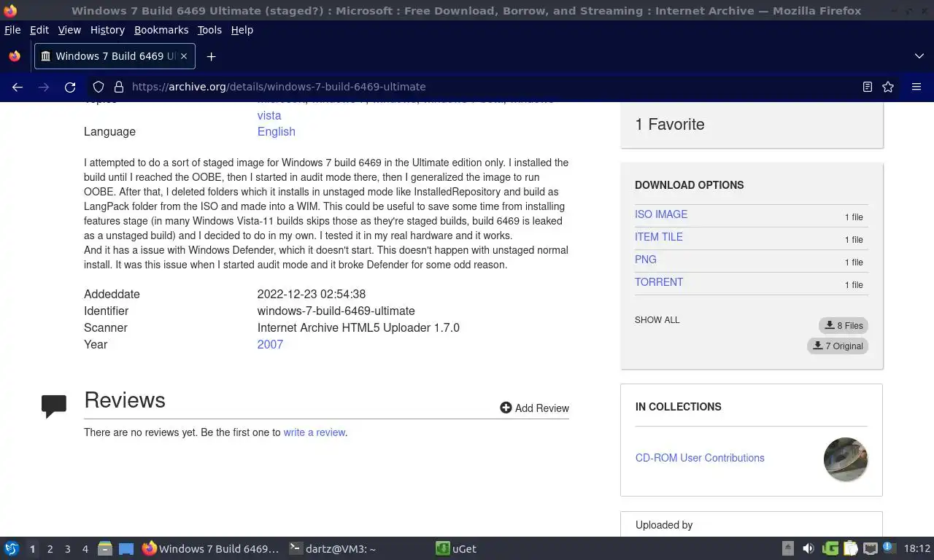
Task: Select the Windows 7 Build 6469 browser tab
Action: pos(115,56)
